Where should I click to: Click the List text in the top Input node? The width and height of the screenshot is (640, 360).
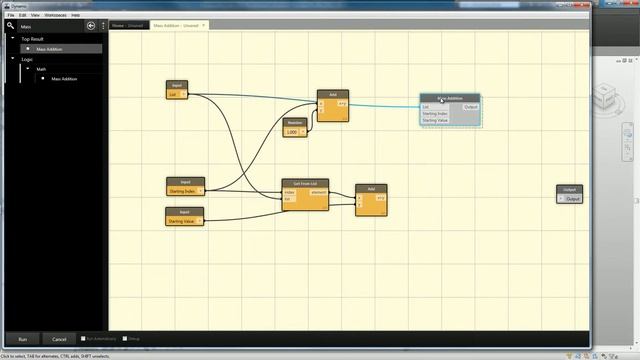(x=173, y=95)
